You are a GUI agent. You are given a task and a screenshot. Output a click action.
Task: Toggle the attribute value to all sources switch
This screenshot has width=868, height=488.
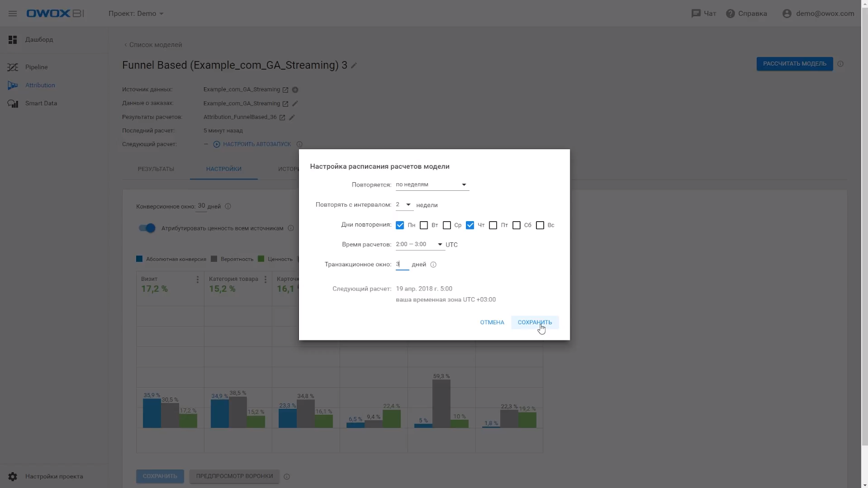(x=147, y=228)
